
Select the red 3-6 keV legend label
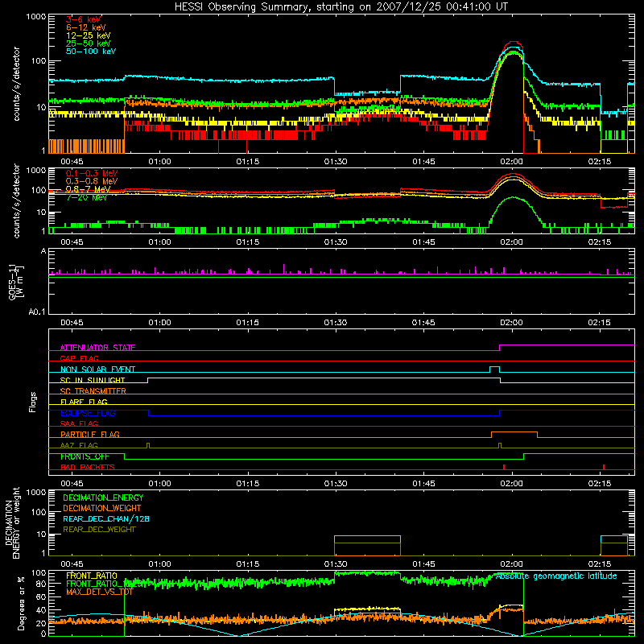pyautogui.click(x=84, y=19)
